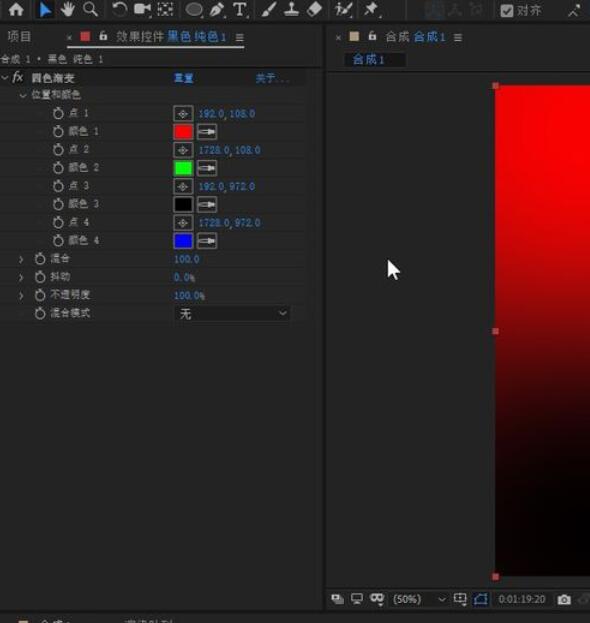
Task: Pick the 颜色 1 eyedropper
Action: click(207, 132)
